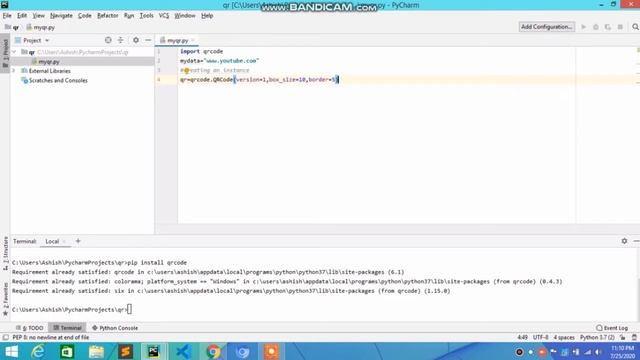Click myqr.py breadcrumb in navigation bar
Screen dimensions: 640x360
click(x=40, y=27)
